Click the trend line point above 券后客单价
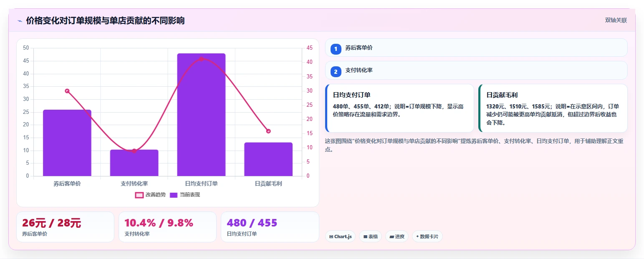Screen dimensions: 644x259 click(67, 91)
